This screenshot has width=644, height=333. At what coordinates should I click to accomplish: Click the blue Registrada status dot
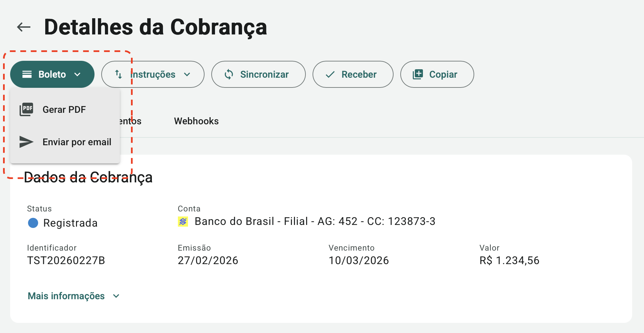tap(33, 223)
